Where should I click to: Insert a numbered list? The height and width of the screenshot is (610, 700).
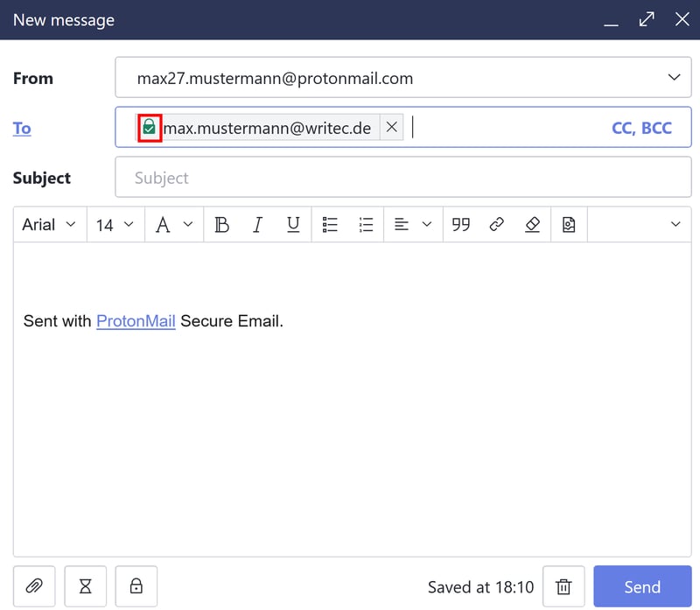pos(366,225)
